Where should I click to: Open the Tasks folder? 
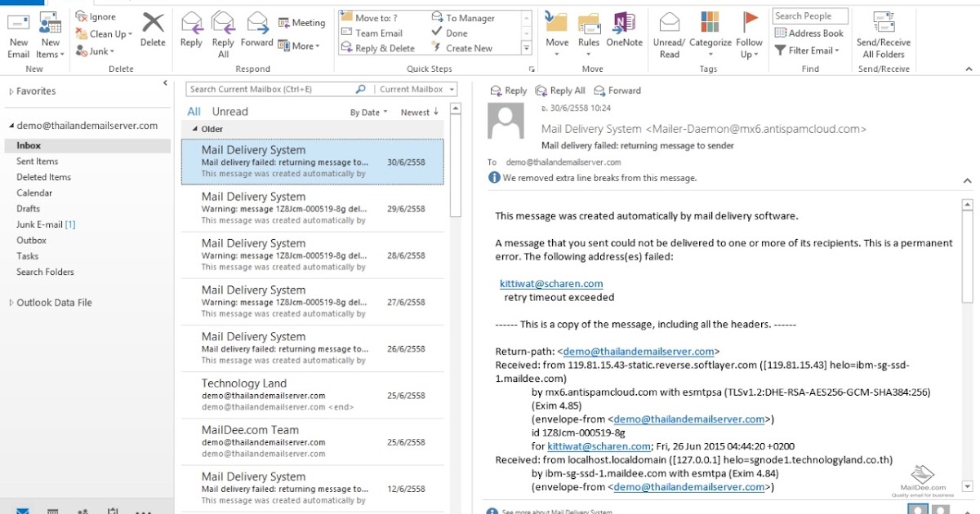click(28, 256)
